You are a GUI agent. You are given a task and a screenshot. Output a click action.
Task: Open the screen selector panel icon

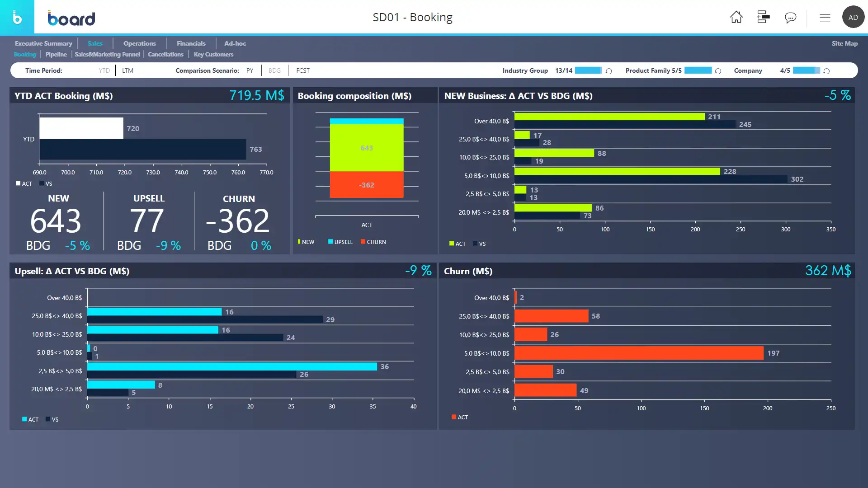[763, 17]
